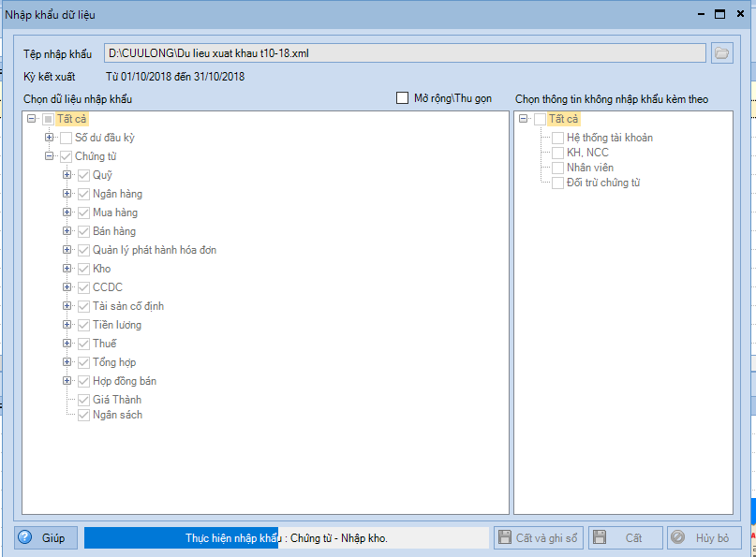756x557 pixels.
Task: Maximize the Nhập khẩu dữ liệu window
Action: pyautogui.click(x=720, y=14)
